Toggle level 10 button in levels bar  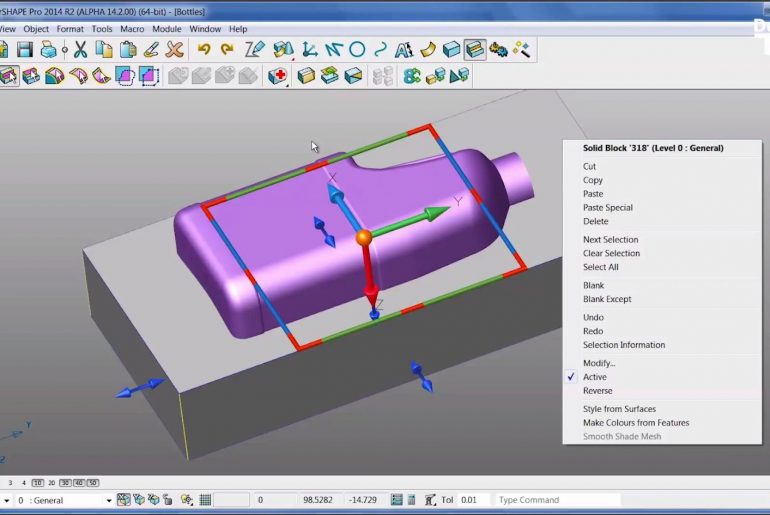click(x=37, y=483)
